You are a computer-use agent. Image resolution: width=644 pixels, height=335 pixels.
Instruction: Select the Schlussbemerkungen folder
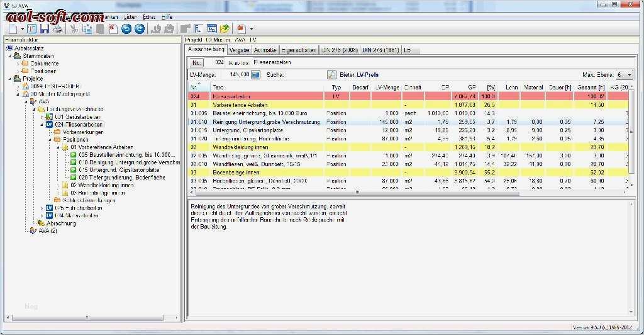coord(89,201)
